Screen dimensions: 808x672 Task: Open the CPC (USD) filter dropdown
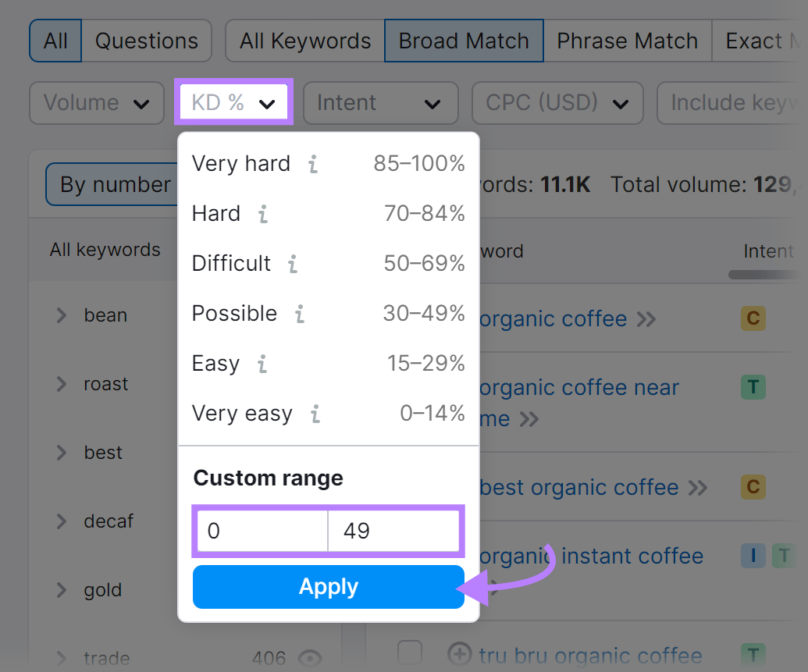pyautogui.click(x=557, y=103)
